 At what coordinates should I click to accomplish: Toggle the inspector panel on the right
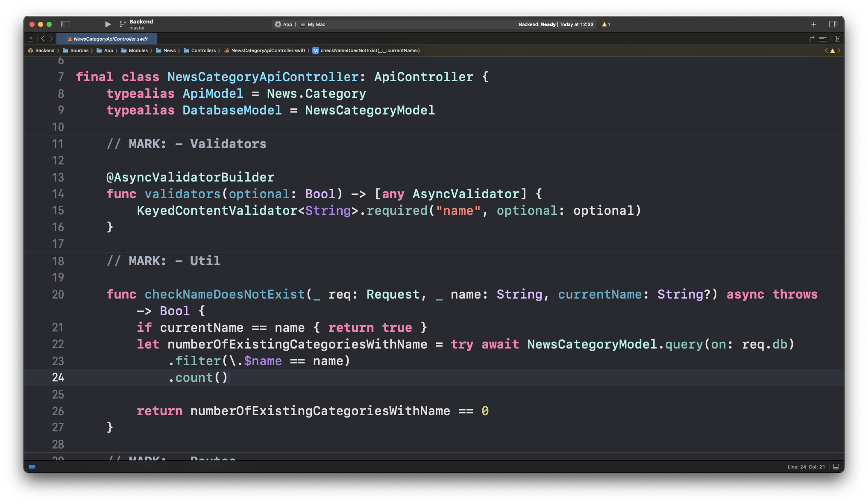pyautogui.click(x=833, y=24)
